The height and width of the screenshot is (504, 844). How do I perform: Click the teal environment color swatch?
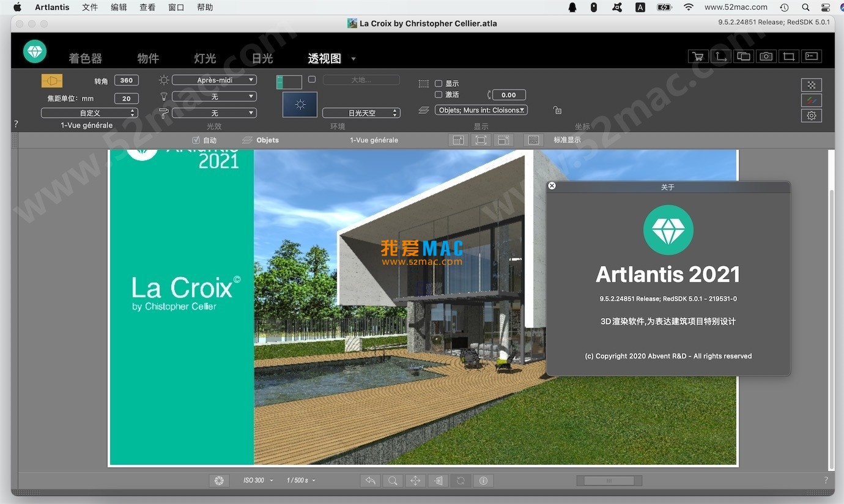pos(289,82)
